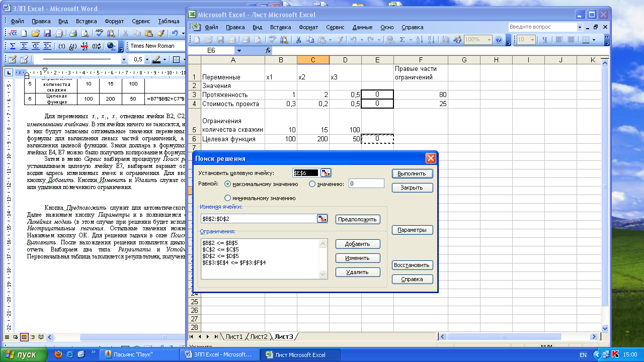Image resolution: width=644 pixels, height=362 pixels.
Task: Click Format Painter brush icon in Word
Action: coord(160,33)
